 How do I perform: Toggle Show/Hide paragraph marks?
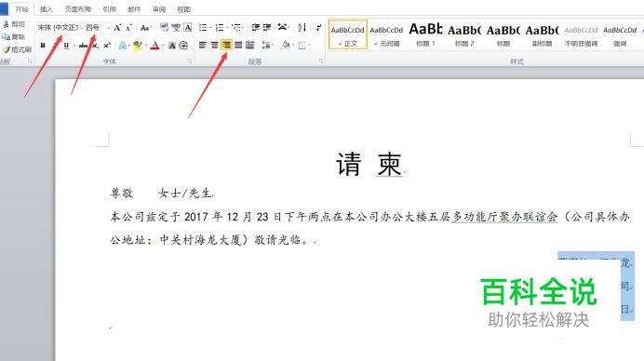tap(318, 28)
